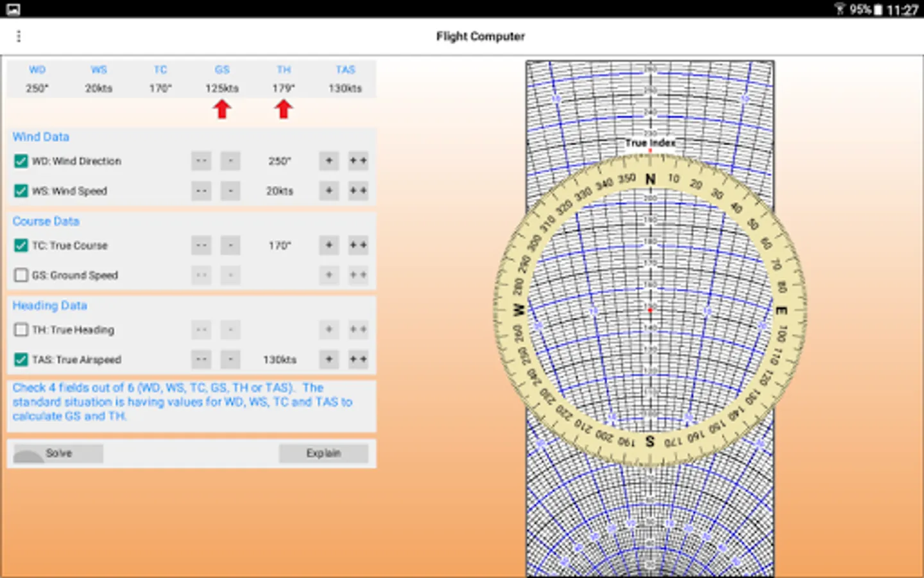Click the Explain button
This screenshot has width=924, height=578.
tap(323, 453)
